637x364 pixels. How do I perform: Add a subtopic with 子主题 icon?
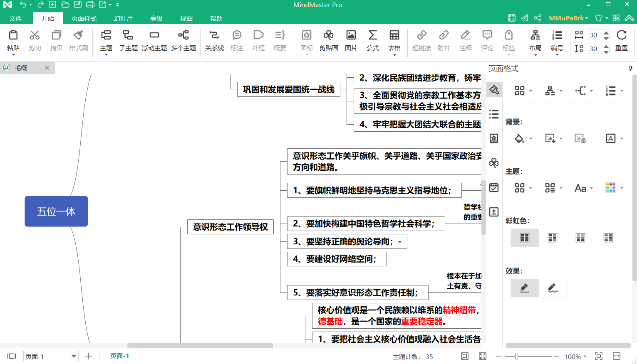coord(128,35)
